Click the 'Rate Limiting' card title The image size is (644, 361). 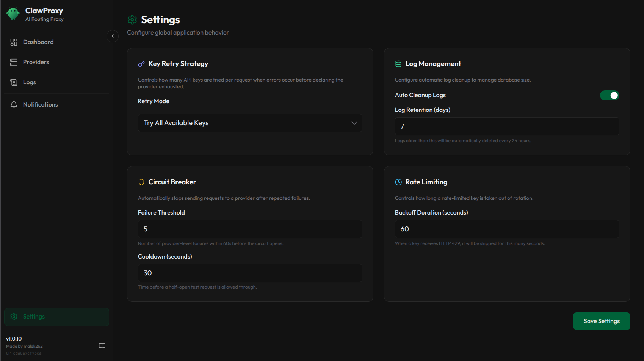[x=426, y=182]
